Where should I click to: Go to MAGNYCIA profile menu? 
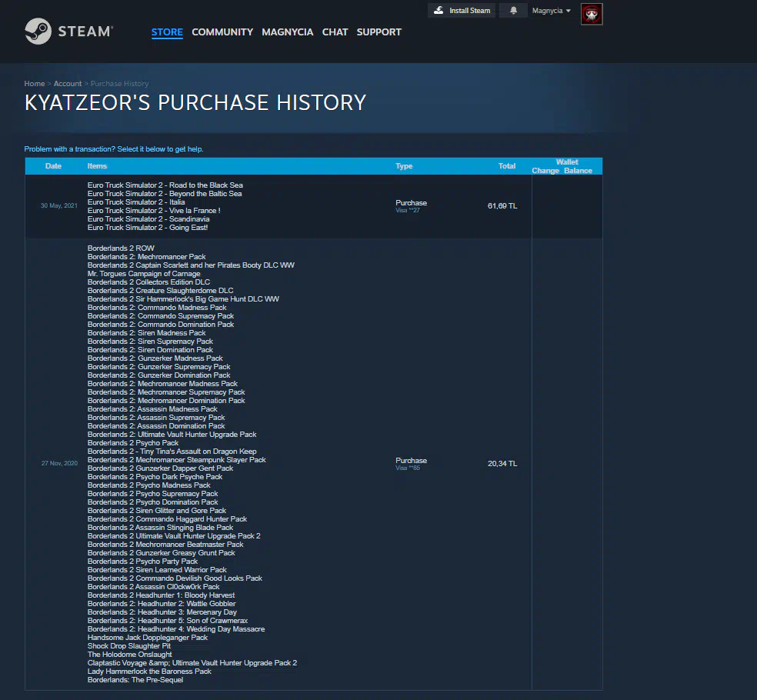pos(287,32)
